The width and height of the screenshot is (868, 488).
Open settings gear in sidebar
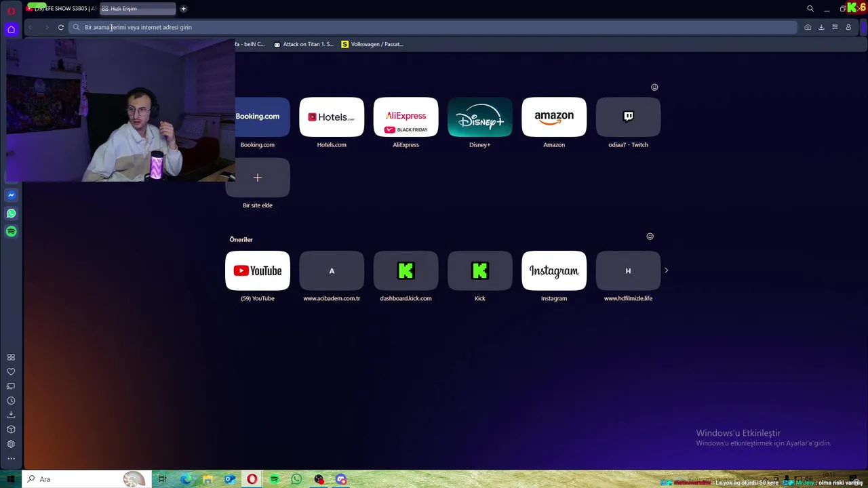pos(11,444)
